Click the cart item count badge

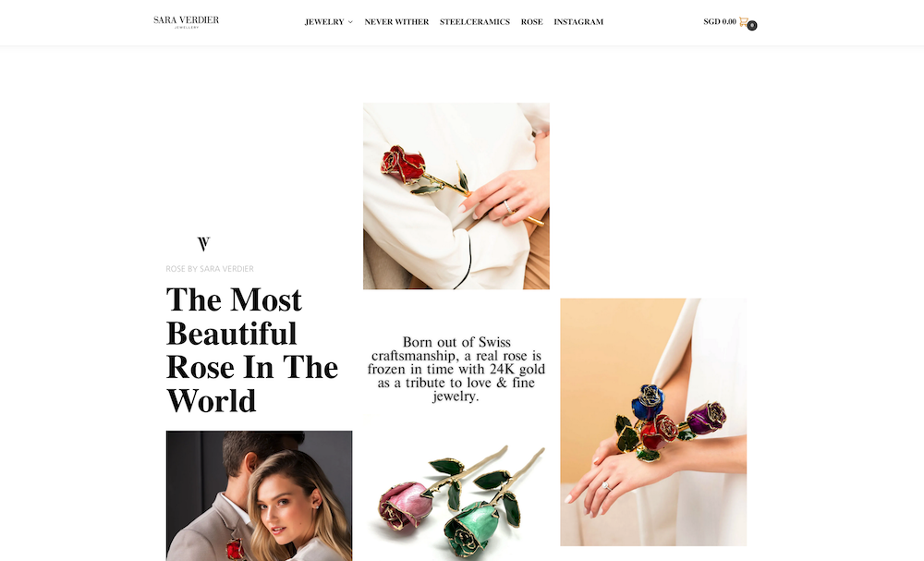[x=752, y=25]
